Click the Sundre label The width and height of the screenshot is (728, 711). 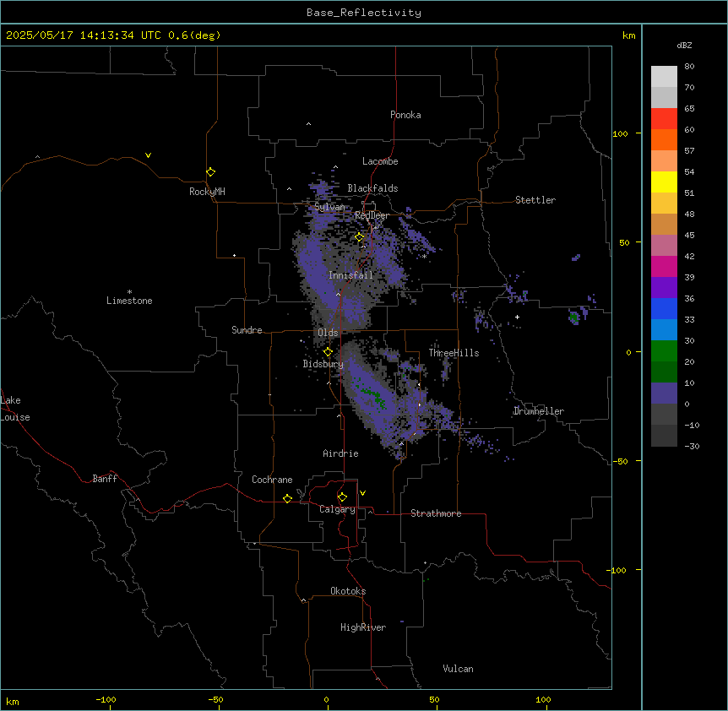click(x=247, y=330)
